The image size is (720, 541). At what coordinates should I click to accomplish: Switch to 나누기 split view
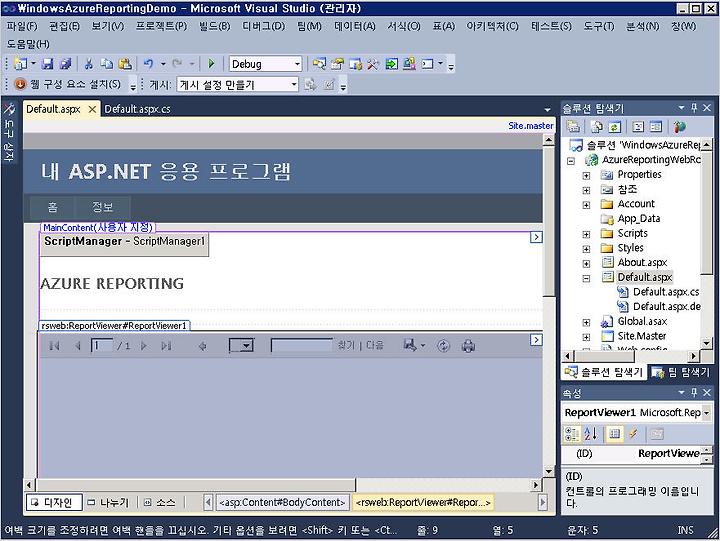tap(108, 503)
